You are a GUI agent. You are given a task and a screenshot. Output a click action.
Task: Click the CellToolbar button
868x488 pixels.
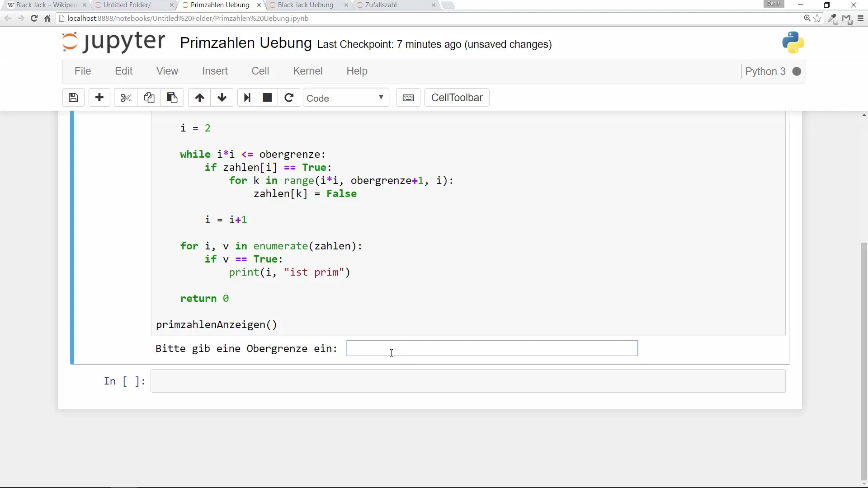457,98
